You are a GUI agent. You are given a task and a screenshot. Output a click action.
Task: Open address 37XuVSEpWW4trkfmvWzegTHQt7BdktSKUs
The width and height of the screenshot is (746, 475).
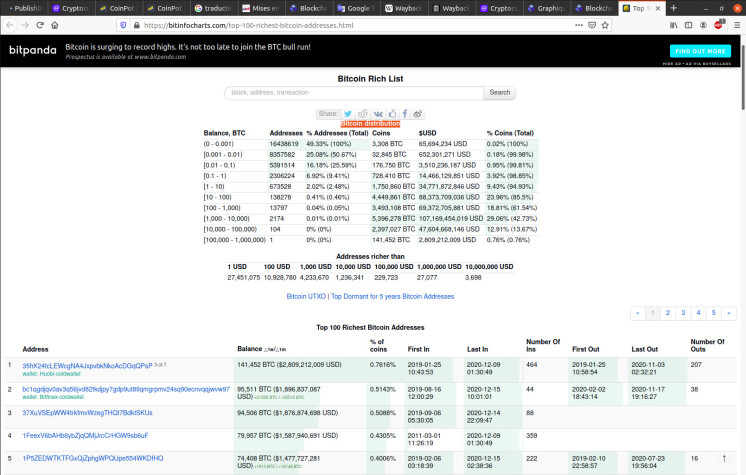click(x=88, y=413)
